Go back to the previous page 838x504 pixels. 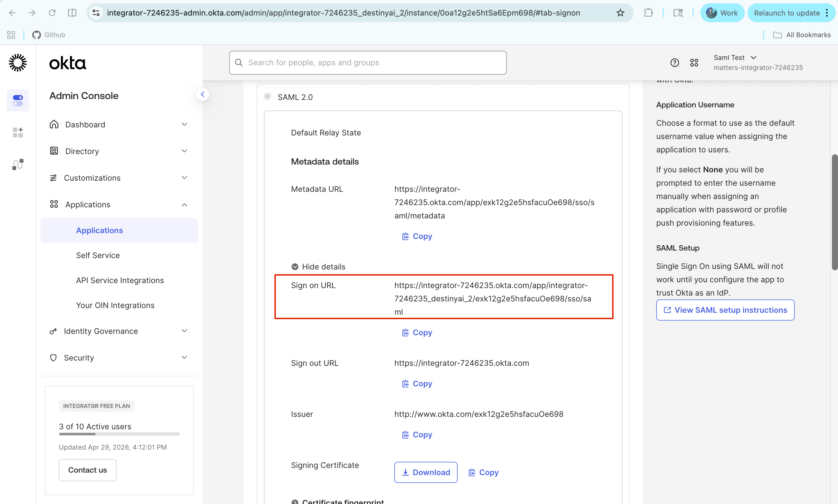coord(12,13)
